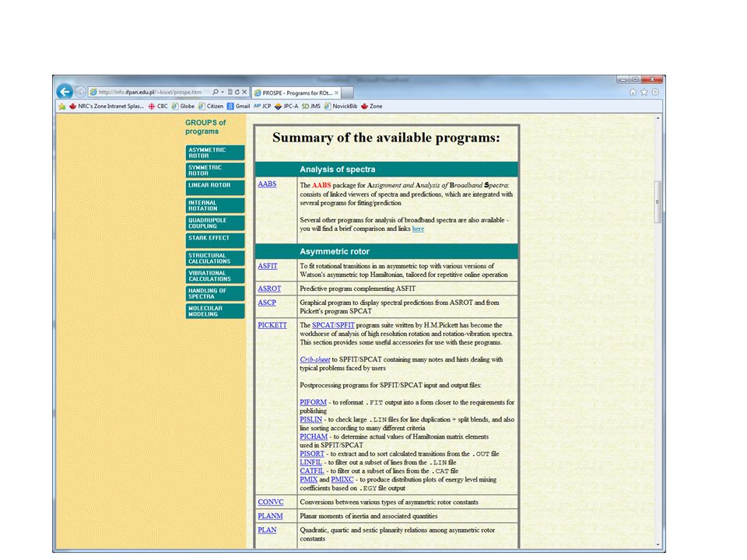Viewport: 747px width, 560px height.
Task: Click the search magnifier in address bar
Action: click(x=215, y=92)
